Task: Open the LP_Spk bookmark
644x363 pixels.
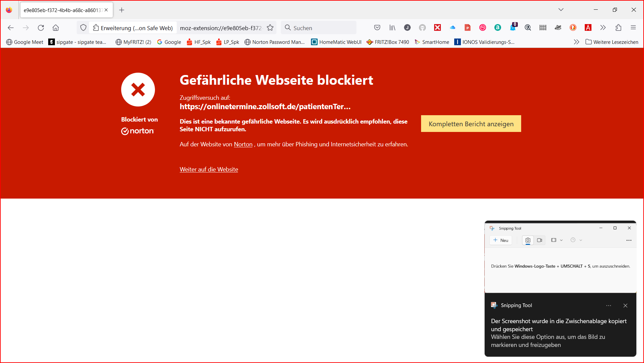Action: click(x=228, y=42)
